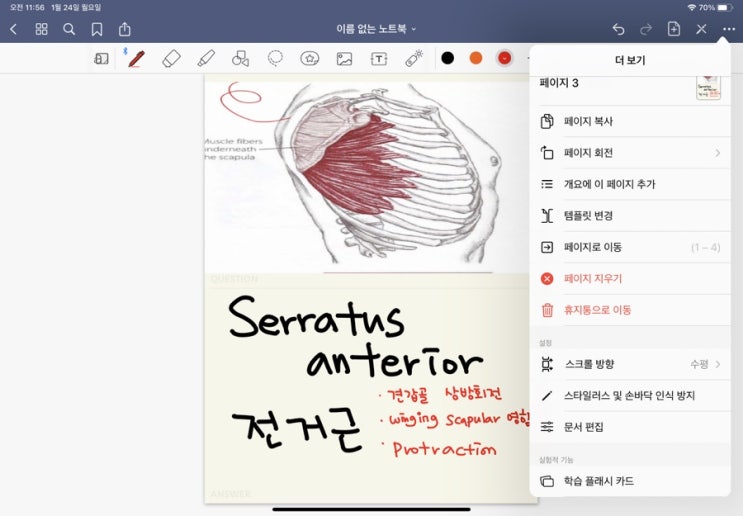Select the Laser pointer tool
This screenshot has width=743, height=516.
[x=414, y=59]
